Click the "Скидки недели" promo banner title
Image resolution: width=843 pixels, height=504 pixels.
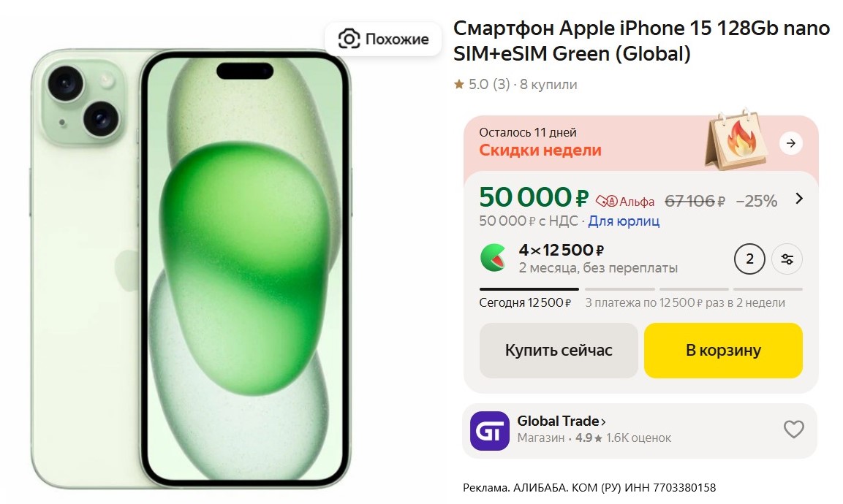[540, 150]
